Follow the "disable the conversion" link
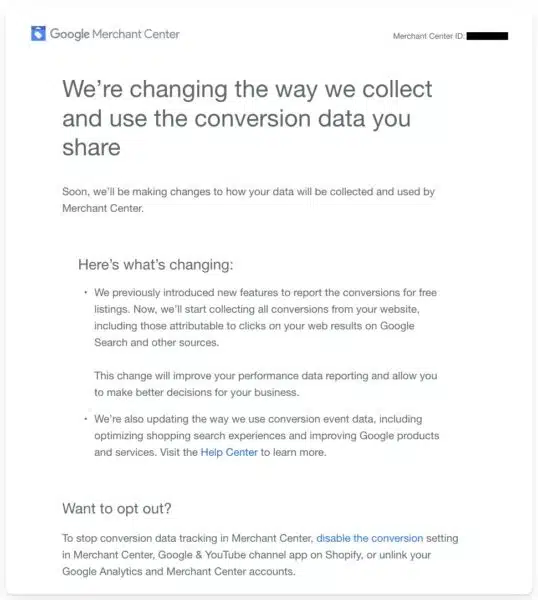Viewport: 538px width, 600px height. pos(370,538)
